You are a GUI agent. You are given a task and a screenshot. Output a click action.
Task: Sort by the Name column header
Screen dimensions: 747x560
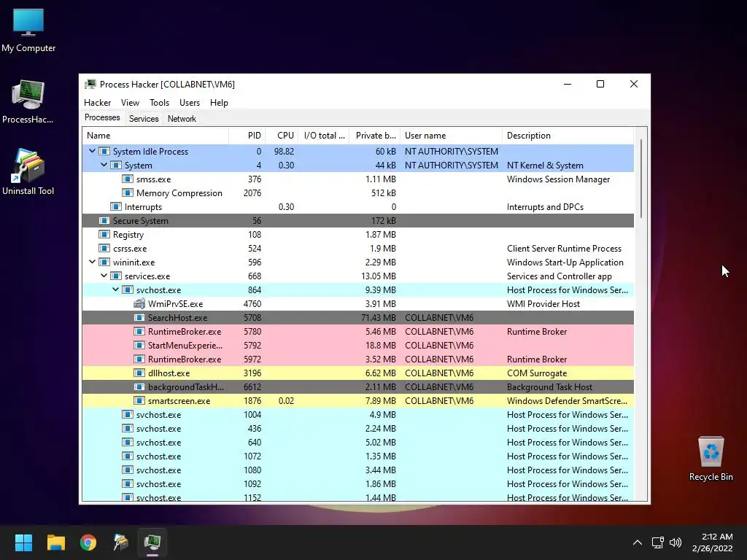coord(155,136)
